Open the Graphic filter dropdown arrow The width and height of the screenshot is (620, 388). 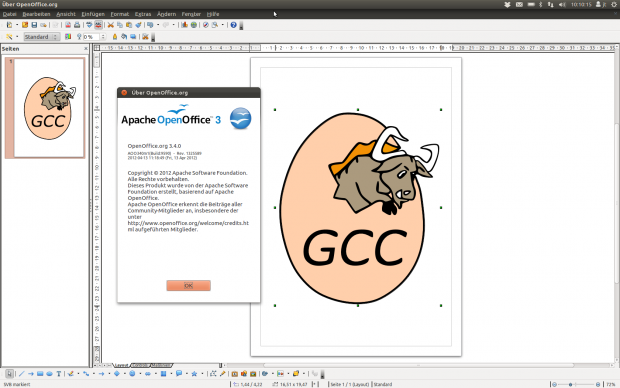tap(17, 37)
